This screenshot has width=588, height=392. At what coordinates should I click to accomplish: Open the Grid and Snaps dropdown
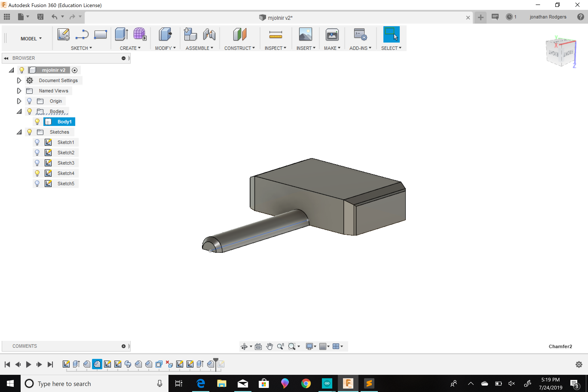(x=324, y=346)
